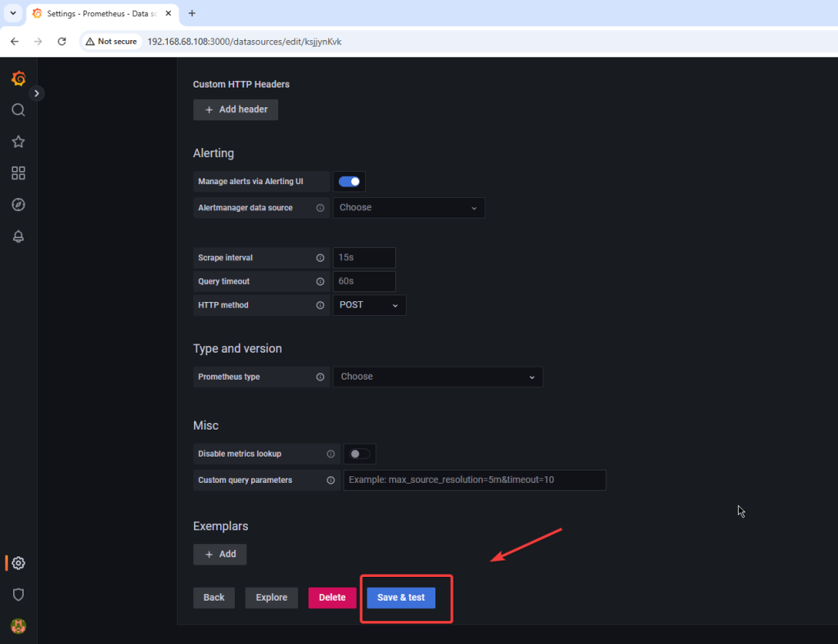This screenshot has width=838, height=644.
Task: Expand the sidebar with chevron arrow
Action: click(x=37, y=93)
